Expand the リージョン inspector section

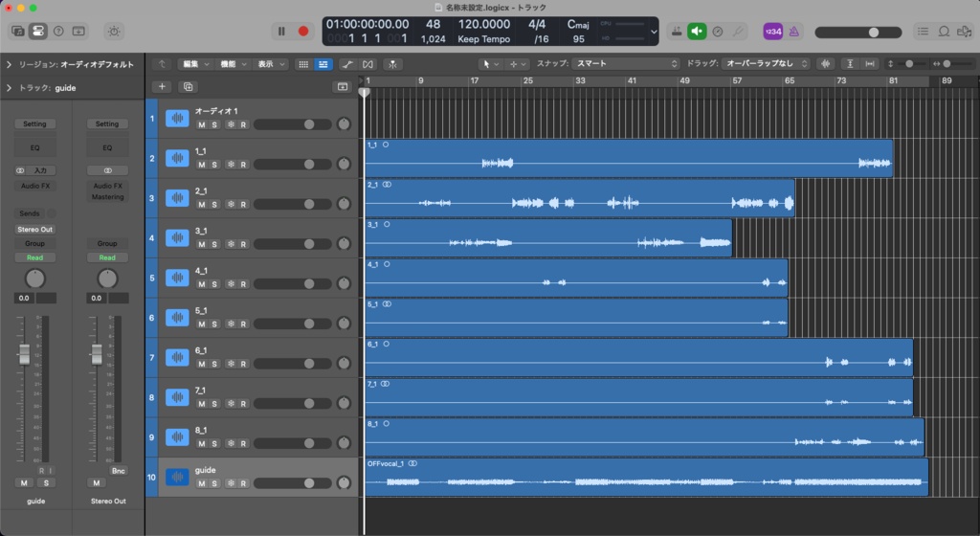(x=9, y=64)
